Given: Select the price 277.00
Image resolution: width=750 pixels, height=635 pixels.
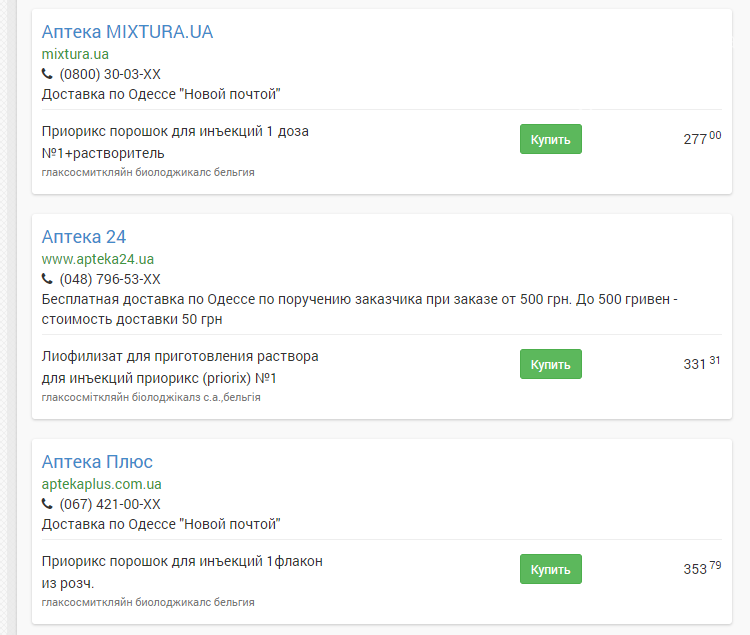Looking at the screenshot, I should (702, 138).
